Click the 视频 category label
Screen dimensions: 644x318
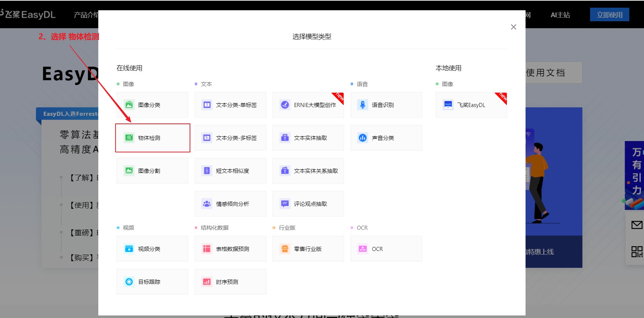coord(128,228)
